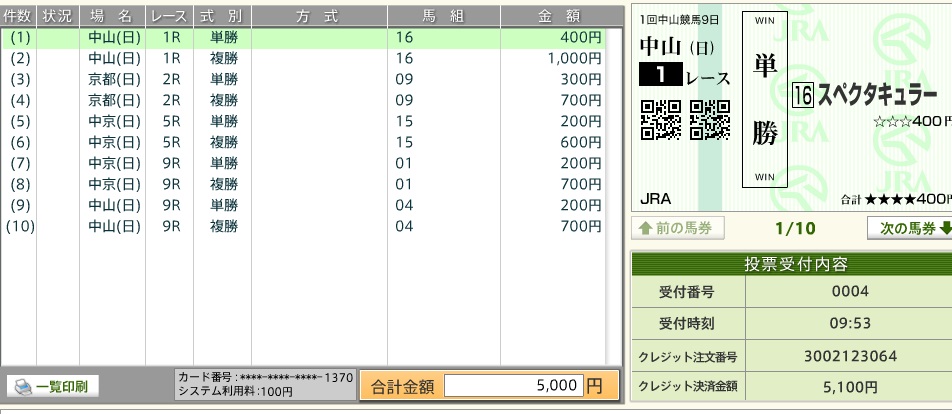Go to next ticket with 次の馬券

click(910, 228)
